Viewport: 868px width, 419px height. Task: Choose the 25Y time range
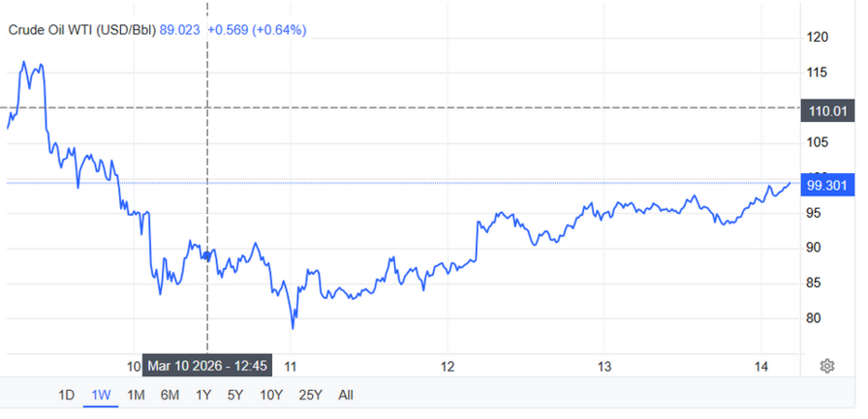pyautogui.click(x=311, y=395)
